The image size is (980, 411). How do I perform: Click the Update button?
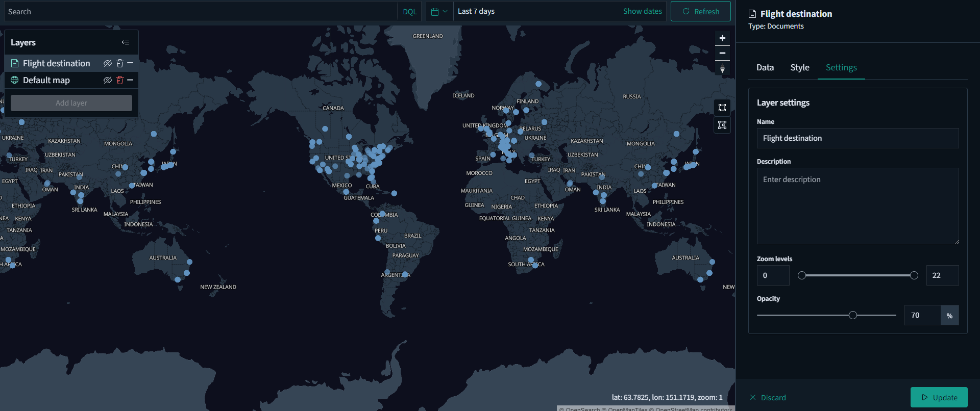(939, 397)
